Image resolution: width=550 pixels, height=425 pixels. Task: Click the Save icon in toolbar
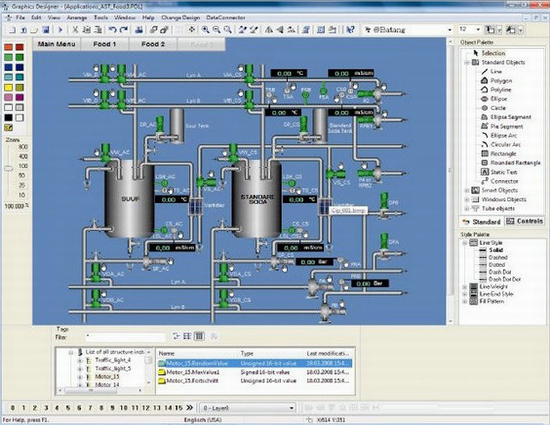[46, 30]
